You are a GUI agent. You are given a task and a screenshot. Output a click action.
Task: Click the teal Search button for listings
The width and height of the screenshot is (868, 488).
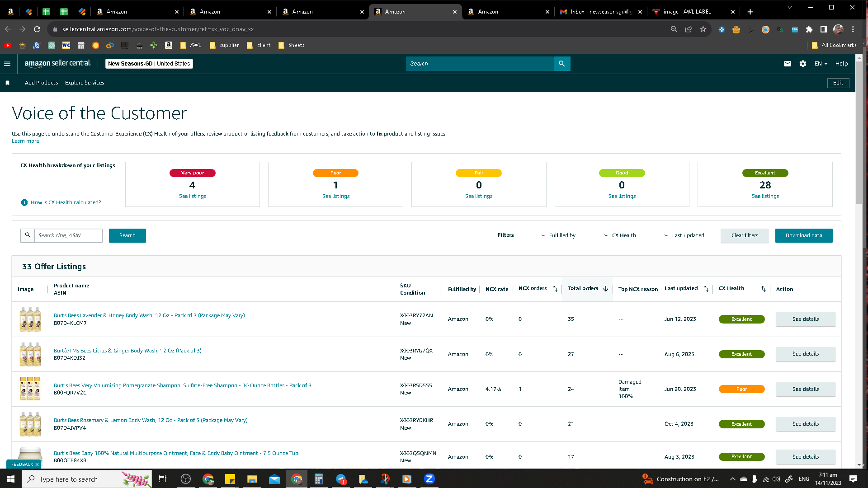[127, 235]
